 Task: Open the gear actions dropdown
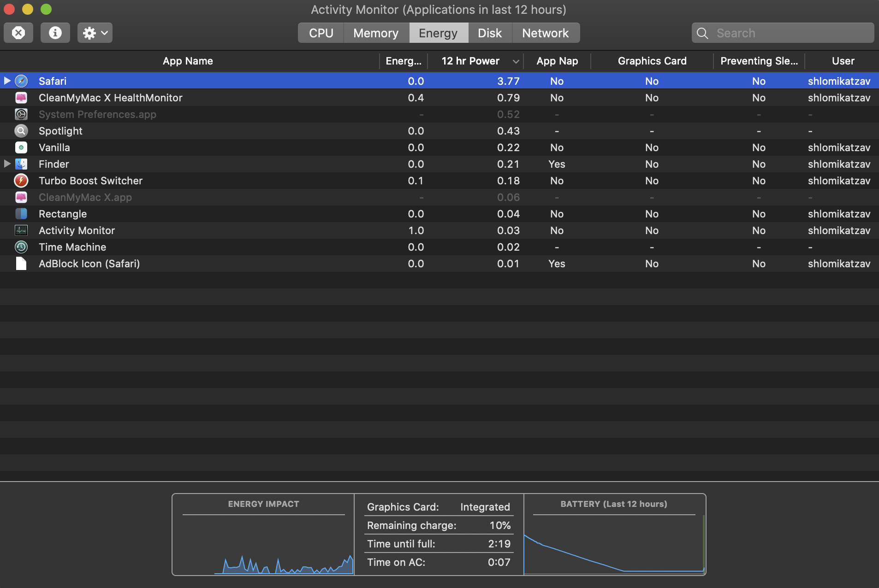95,33
